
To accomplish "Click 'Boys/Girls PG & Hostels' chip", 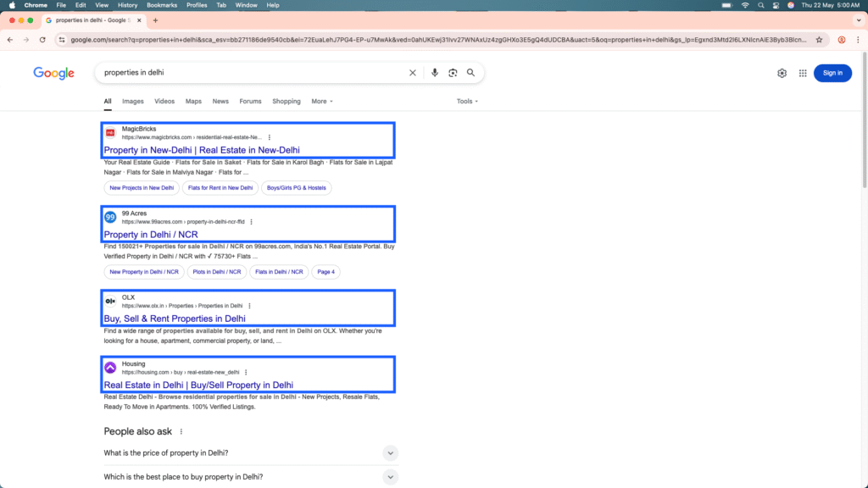I will 296,188.
